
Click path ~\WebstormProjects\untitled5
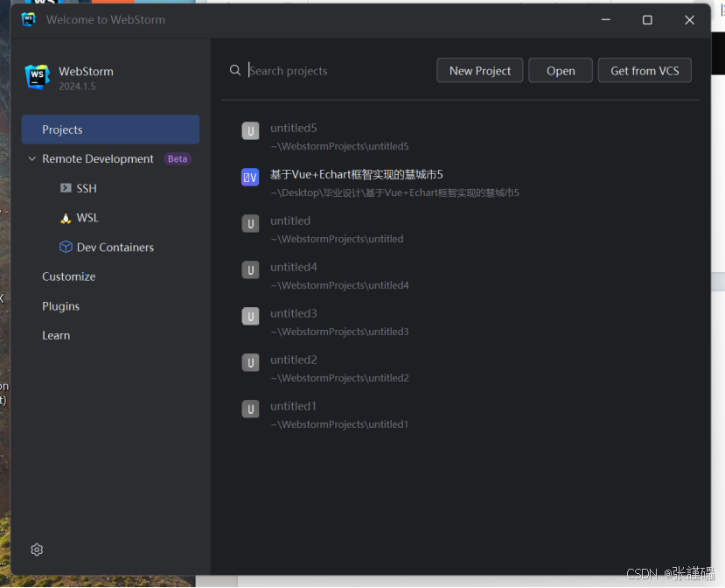(339, 146)
